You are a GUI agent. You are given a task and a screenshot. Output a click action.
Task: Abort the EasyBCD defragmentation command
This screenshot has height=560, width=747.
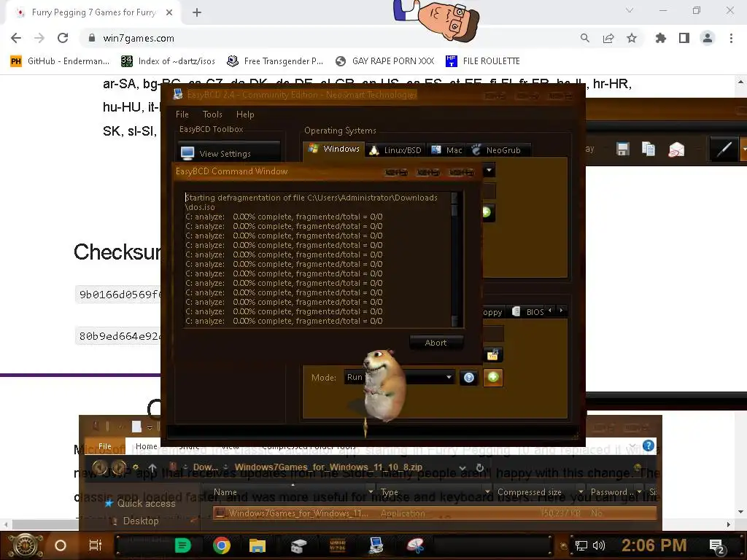[x=436, y=343]
